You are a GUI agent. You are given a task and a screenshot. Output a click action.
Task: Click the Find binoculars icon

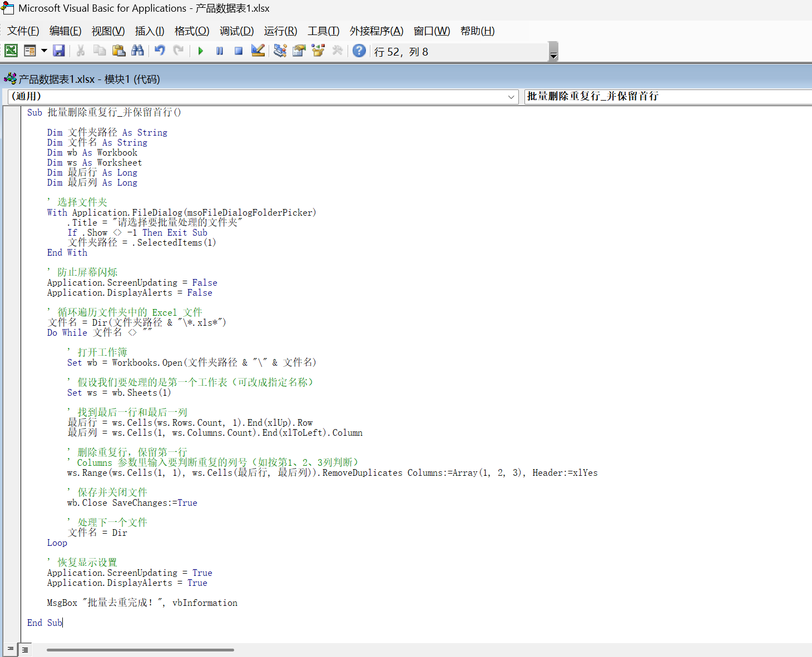pyautogui.click(x=137, y=51)
